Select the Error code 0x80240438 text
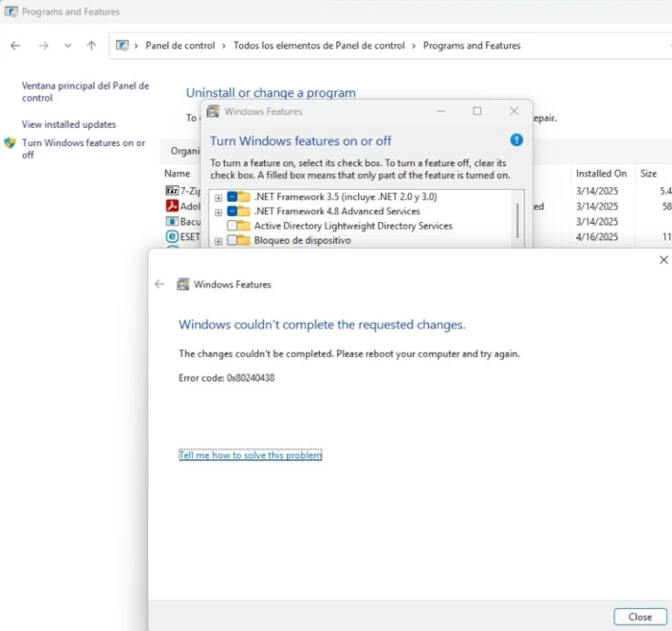Viewport: 672px width, 631px height. [227, 378]
